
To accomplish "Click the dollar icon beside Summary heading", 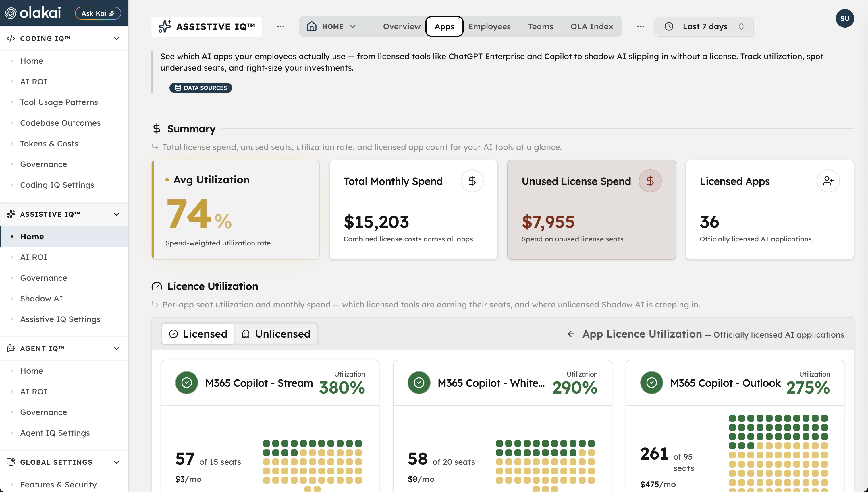I will tap(157, 128).
